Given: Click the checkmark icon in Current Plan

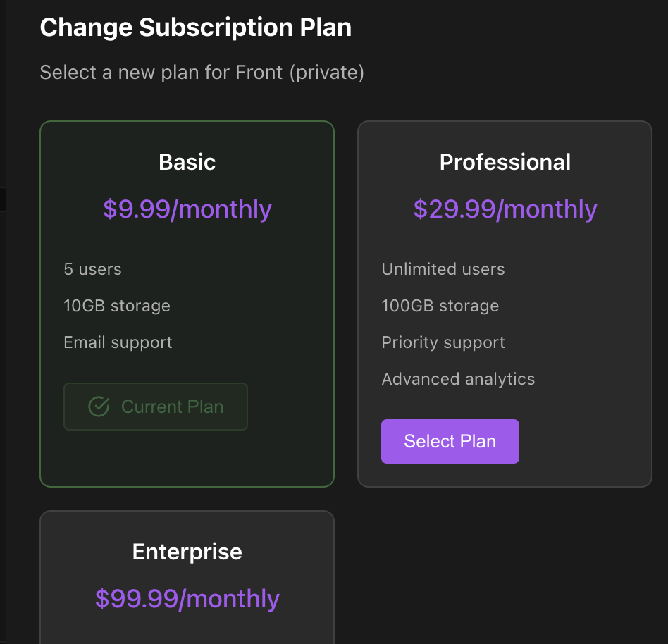Looking at the screenshot, I should point(99,407).
